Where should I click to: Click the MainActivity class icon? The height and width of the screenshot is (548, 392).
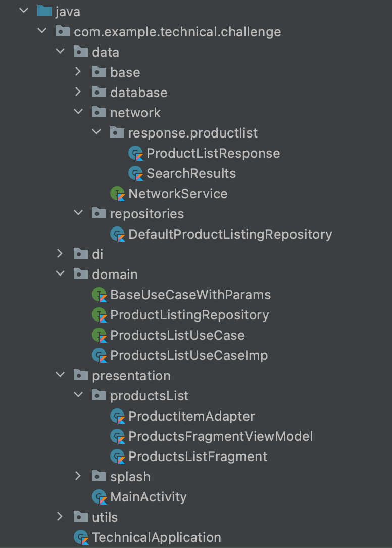pyautogui.click(x=99, y=497)
